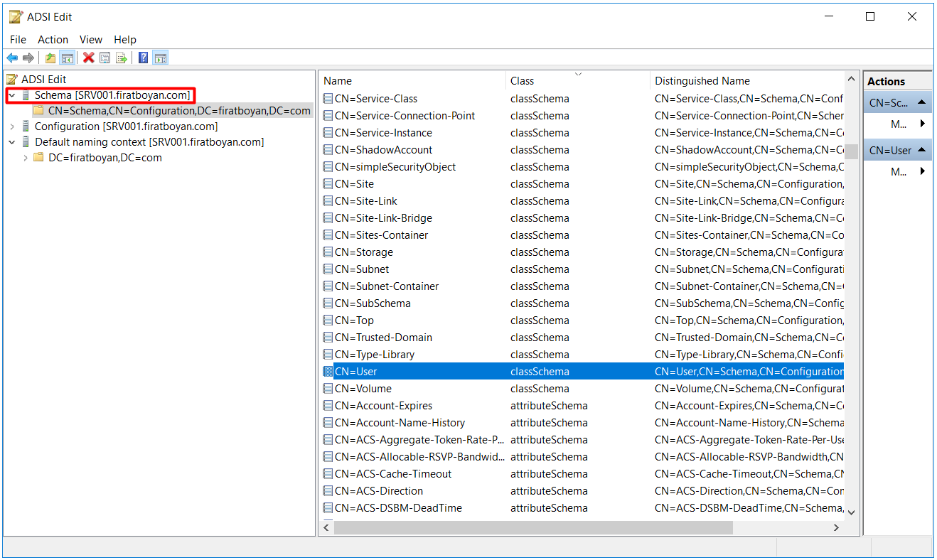The image size is (937, 560).
Task: Expand the Configuration tree node
Action: point(12,126)
